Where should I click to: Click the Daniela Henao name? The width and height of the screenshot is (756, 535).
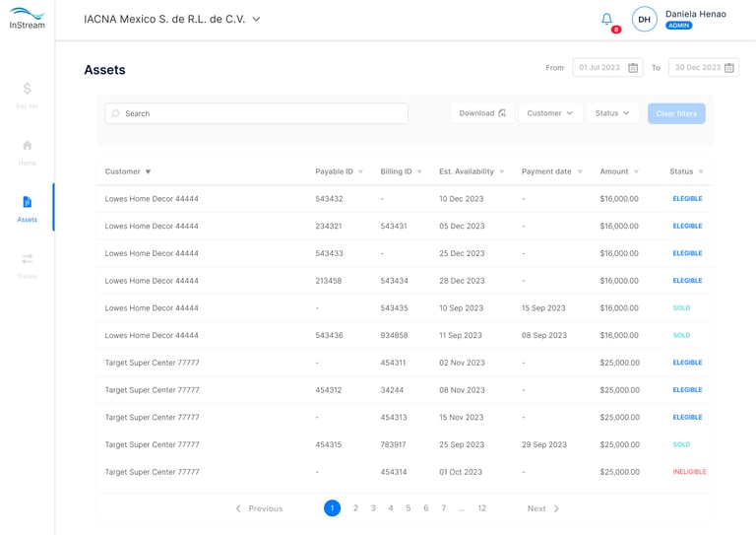pos(696,14)
